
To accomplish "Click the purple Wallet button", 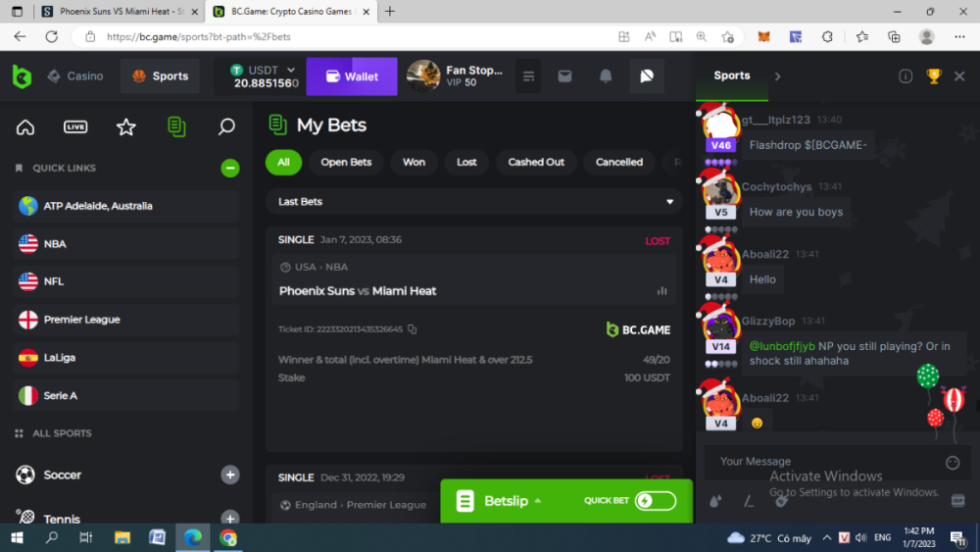I will [351, 76].
